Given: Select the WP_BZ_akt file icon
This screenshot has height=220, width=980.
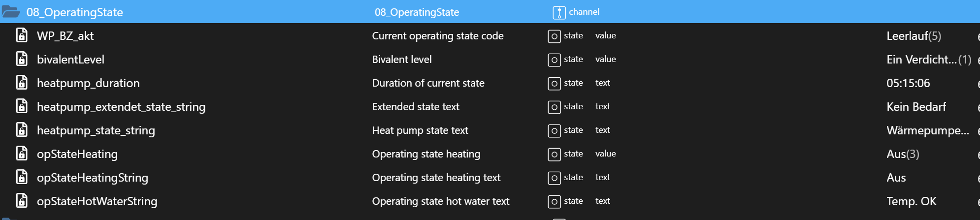Looking at the screenshot, I should (22, 35).
